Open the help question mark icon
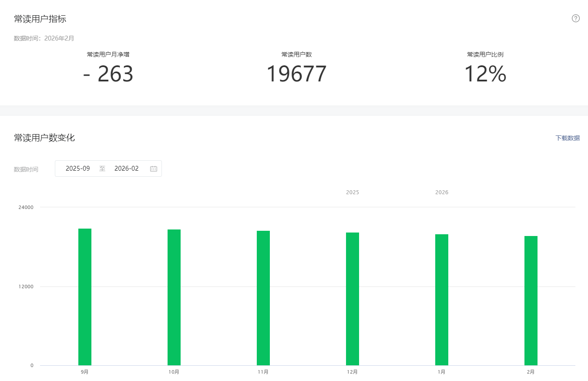The width and height of the screenshot is (588, 381). click(576, 18)
